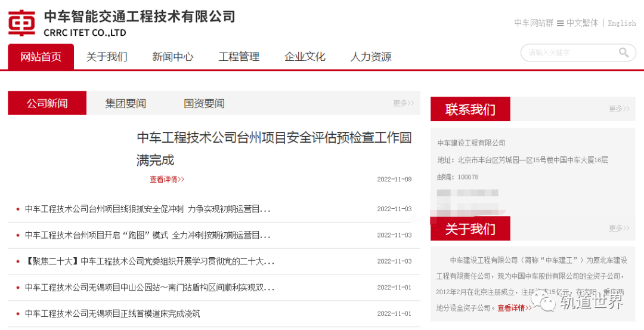
Task: Click 更多>> in the news section
Action: 404,103
